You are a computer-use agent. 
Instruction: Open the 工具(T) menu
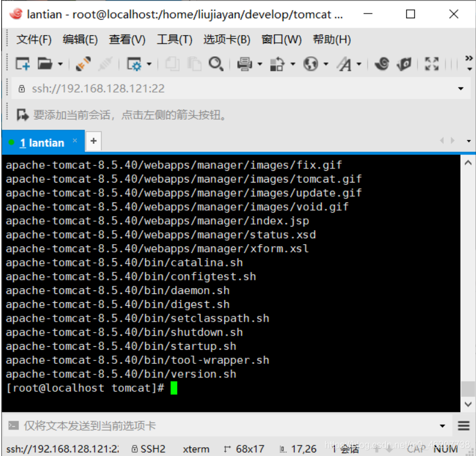tap(174, 39)
